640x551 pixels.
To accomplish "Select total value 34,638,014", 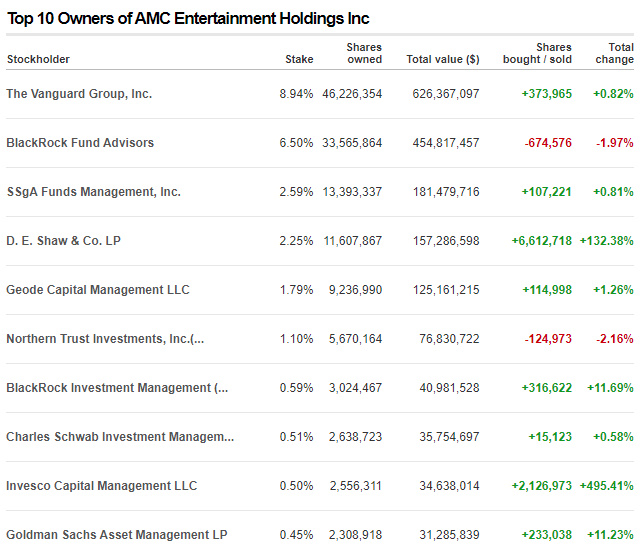I will coord(449,486).
